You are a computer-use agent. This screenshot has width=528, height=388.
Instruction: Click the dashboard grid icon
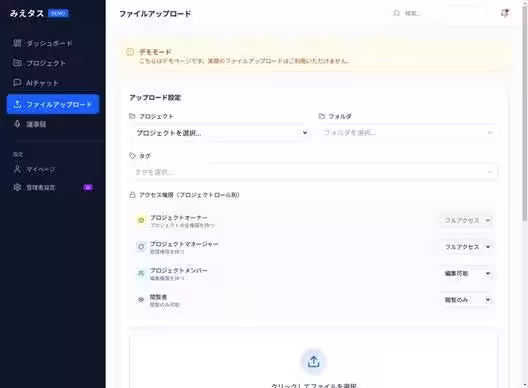(x=17, y=43)
